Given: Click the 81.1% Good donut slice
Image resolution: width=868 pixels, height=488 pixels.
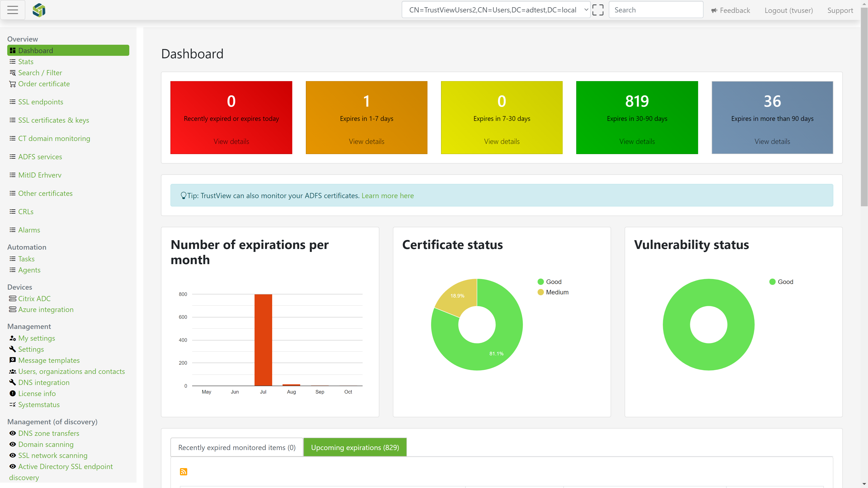Looking at the screenshot, I should [496, 353].
